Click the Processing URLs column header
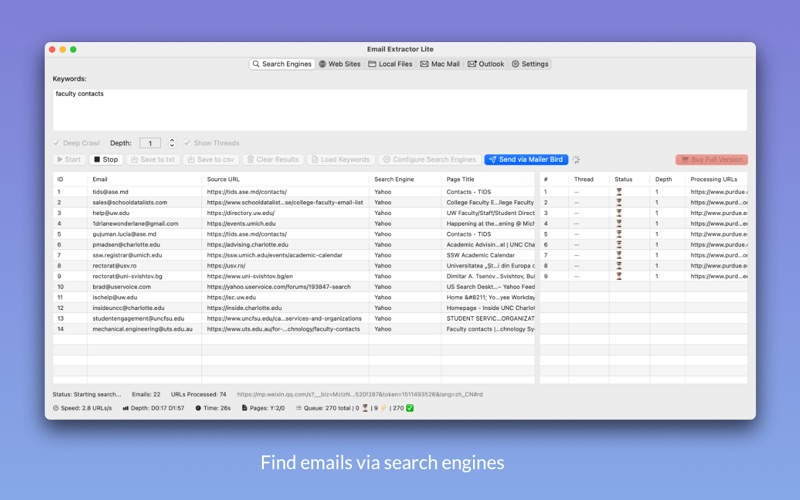The image size is (800, 500). coord(714,179)
